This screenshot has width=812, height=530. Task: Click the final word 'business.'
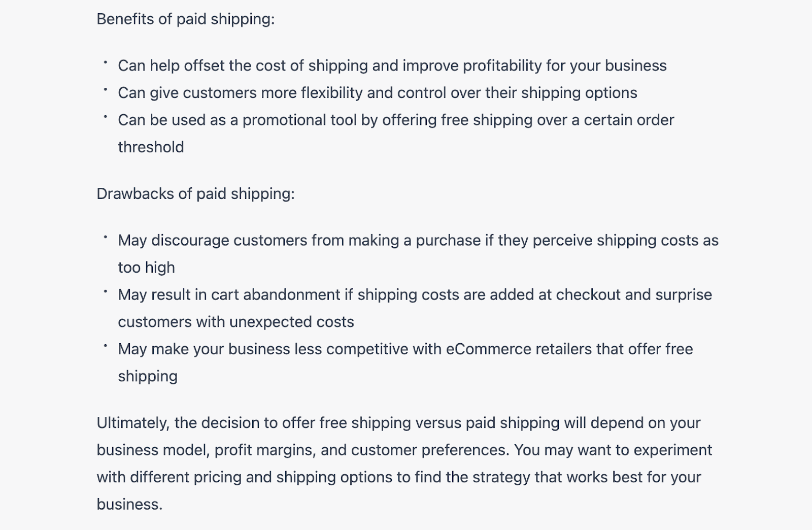[129, 505]
